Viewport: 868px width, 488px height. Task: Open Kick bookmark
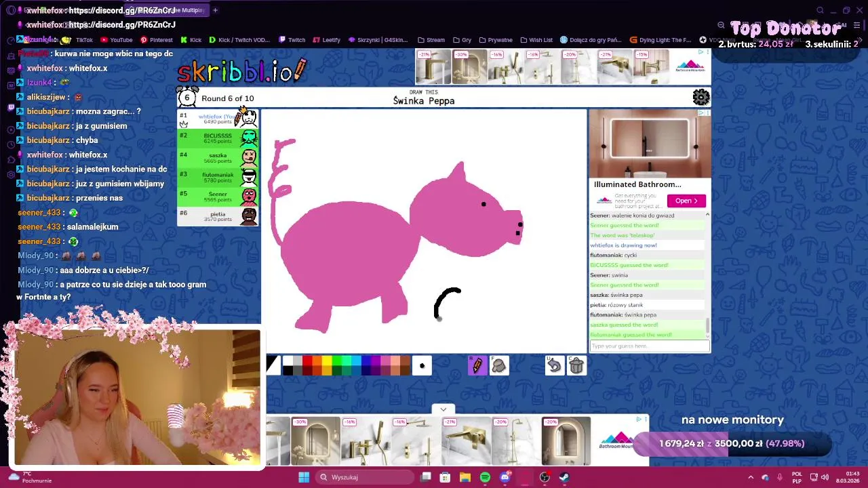coord(191,40)
